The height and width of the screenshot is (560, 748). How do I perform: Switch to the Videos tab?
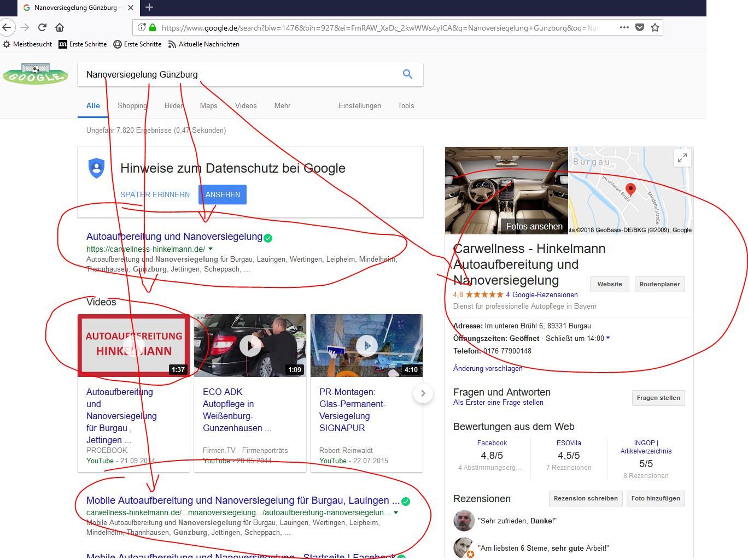[246, 106]
